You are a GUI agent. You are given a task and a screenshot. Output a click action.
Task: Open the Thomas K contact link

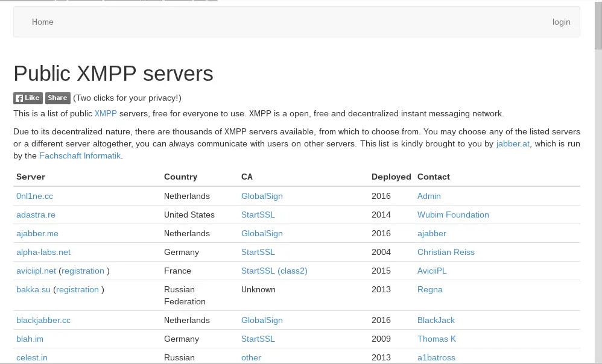(437, 339)
